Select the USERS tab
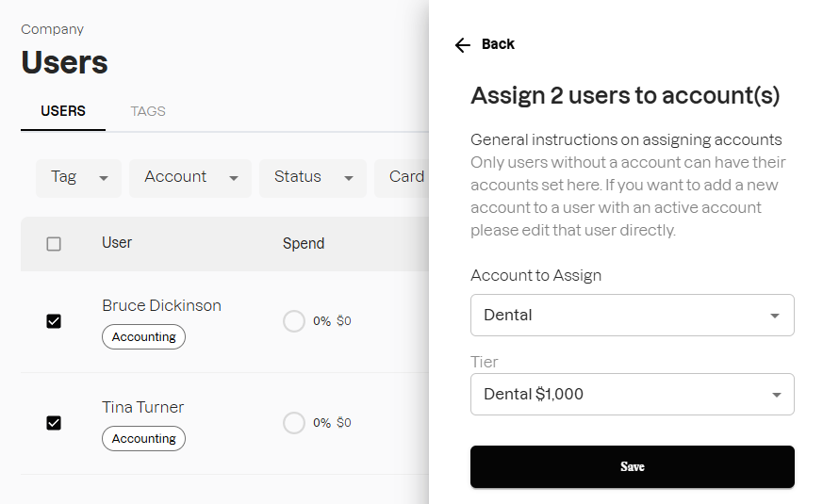 [63, 111]
